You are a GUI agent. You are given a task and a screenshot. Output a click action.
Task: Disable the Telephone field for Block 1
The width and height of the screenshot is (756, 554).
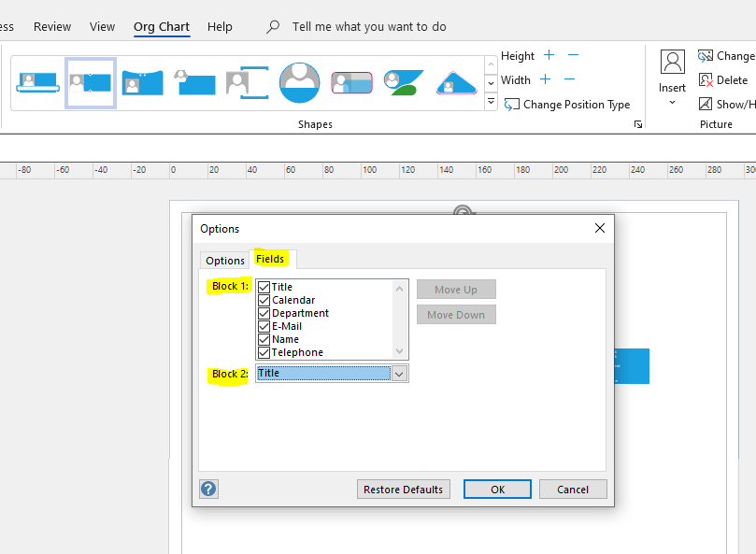click(x=263, y=352)
